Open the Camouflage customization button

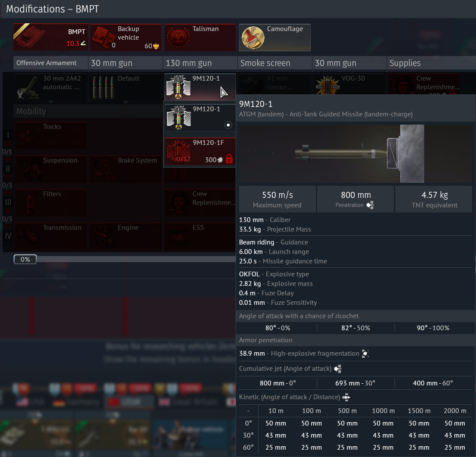274,37
